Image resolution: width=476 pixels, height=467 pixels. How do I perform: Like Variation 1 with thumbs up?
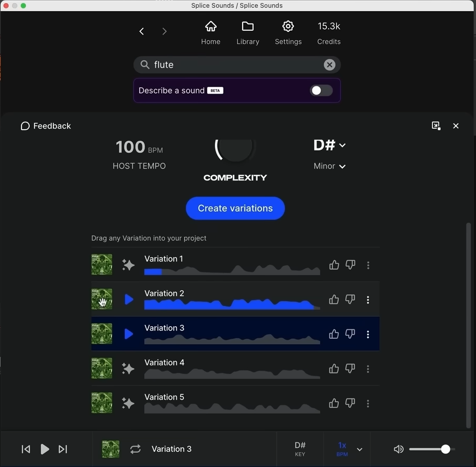[x=334, y=265]
